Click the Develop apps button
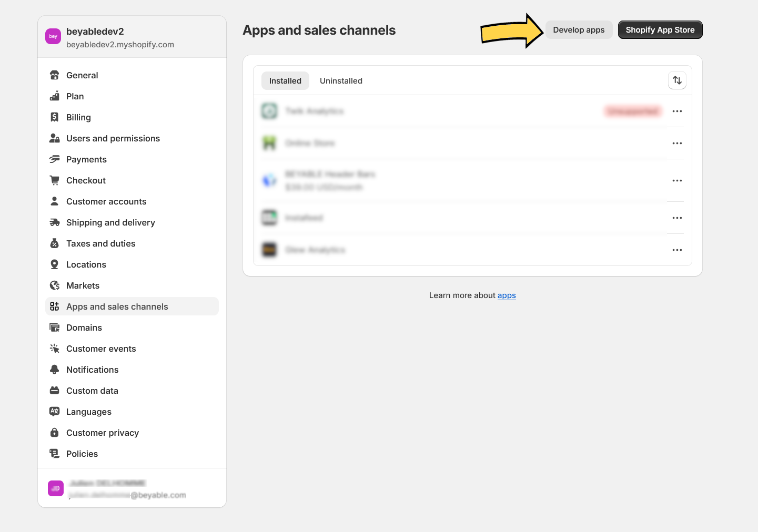The width and height of the screenshot is (758, 532). coord(579,30)
